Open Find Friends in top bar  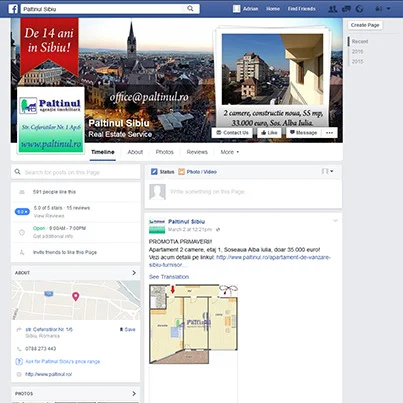[x=302, y=9]
